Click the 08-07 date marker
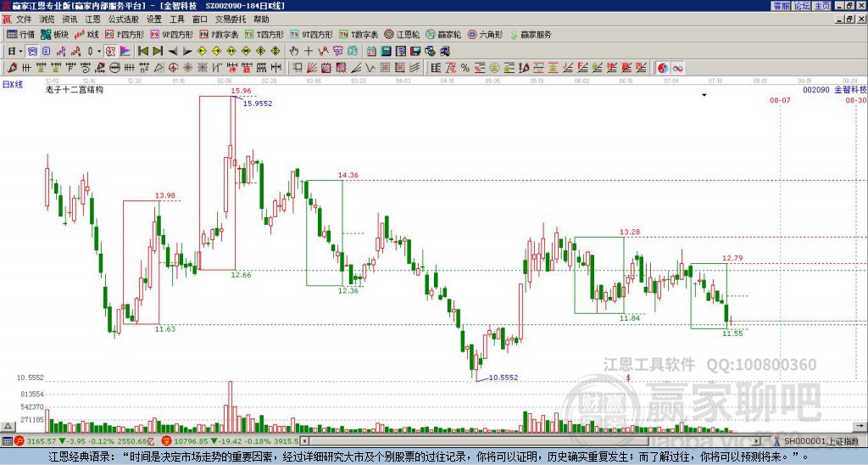Viewport: 868px width, 465px height. tap(780, 100)
